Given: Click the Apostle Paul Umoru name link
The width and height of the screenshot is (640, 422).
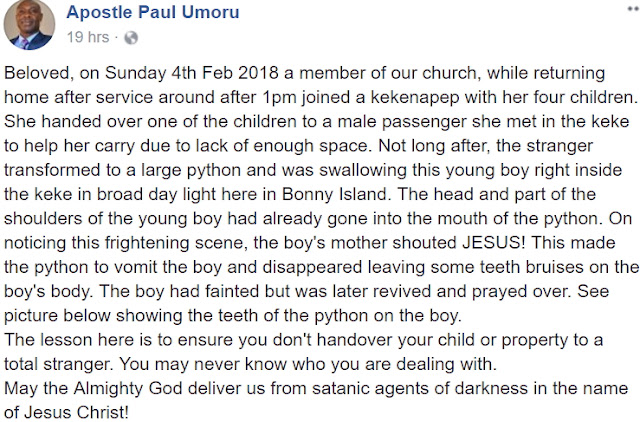Looking at the screenshot, I should click(153, 12).
